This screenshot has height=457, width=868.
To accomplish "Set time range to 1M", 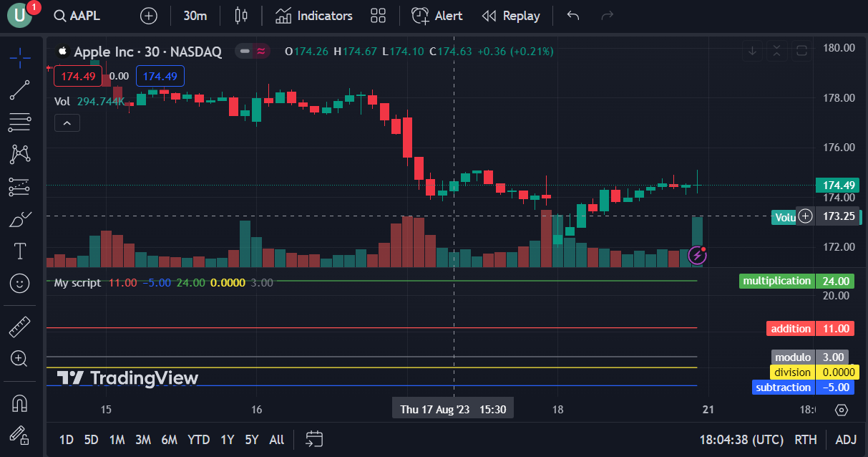I will click(x=117, y=440).
